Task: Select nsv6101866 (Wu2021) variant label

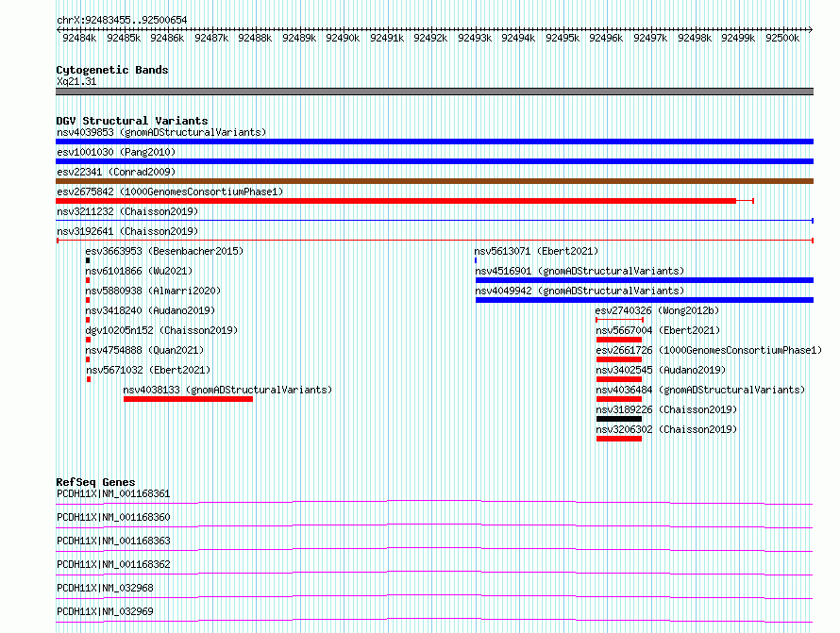Action: coord(139,271)
